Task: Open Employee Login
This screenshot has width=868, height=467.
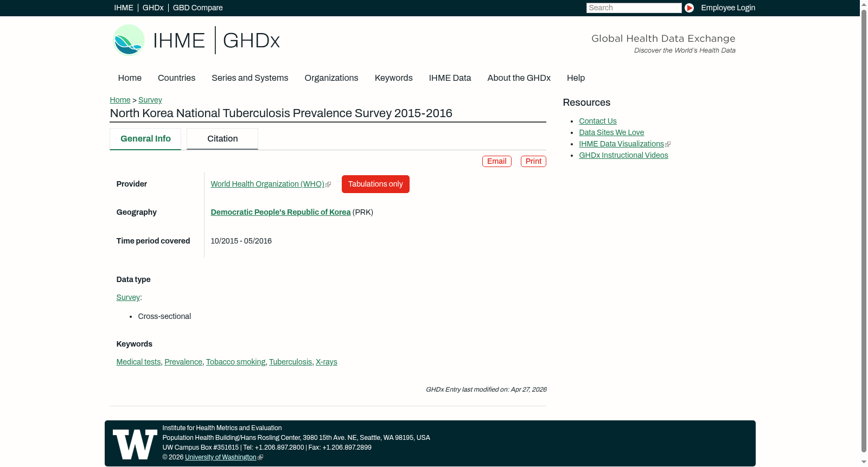Action: coord(728,8)
